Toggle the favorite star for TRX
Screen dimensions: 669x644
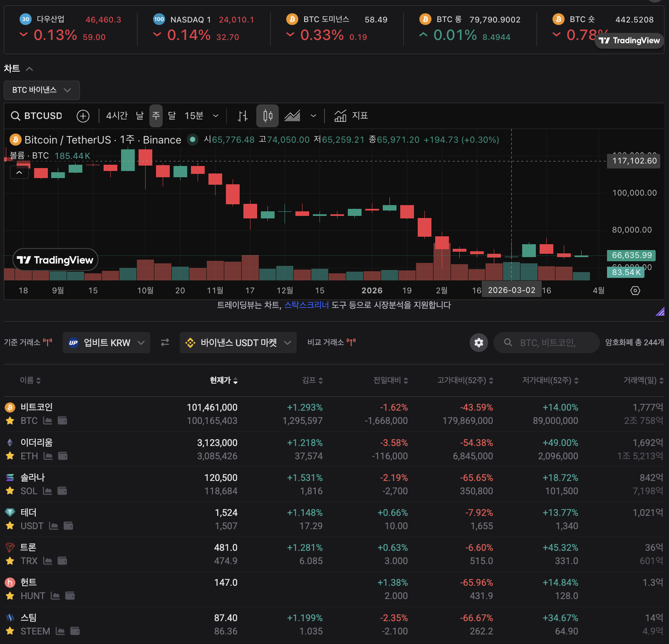click(x=10, y=561)
